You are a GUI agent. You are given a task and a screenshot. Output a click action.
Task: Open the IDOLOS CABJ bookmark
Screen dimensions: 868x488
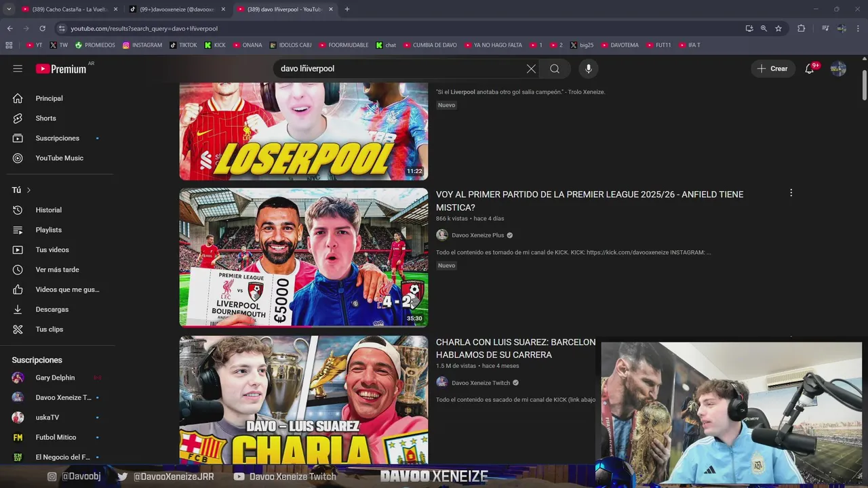(x=290, y=45)
